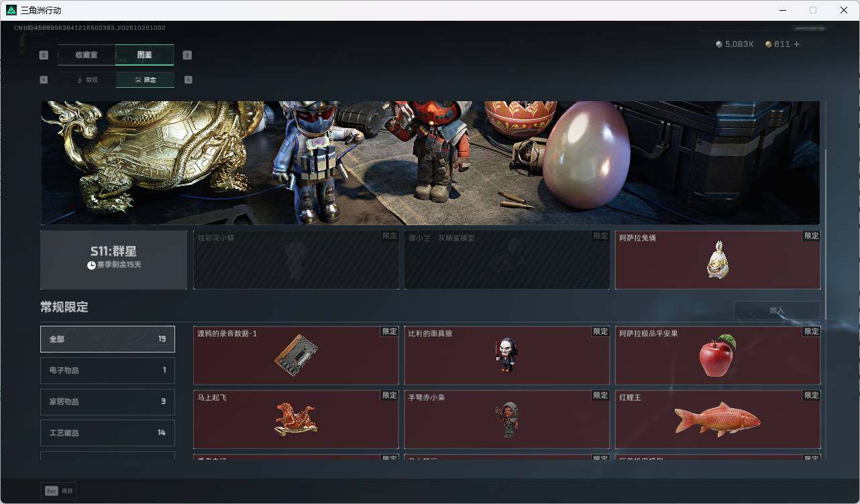Select the 图鉴 tab
This screenshot has width=860, height=504.
[145, 55]
